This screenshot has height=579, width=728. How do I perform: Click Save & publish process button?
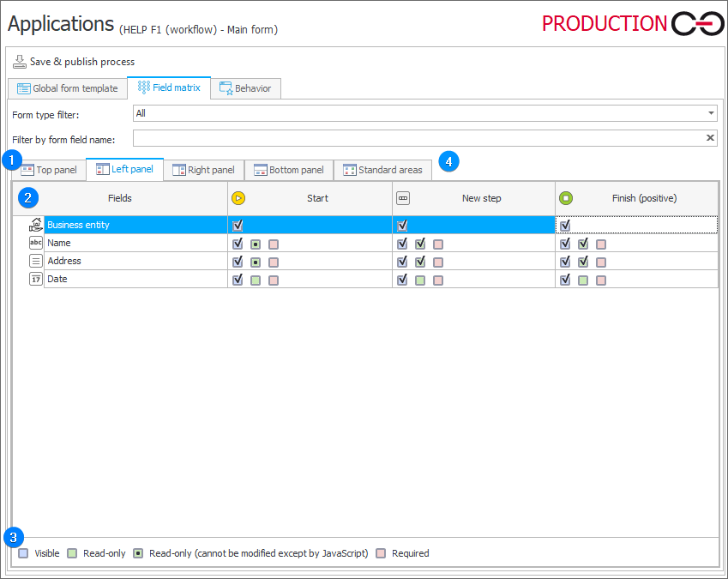[x=74, y=62]
